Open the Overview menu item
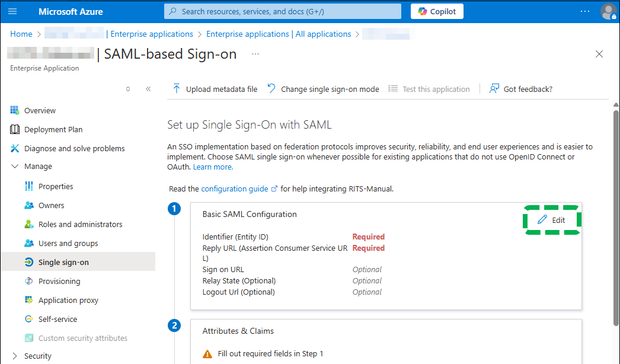This screenshot has height=364, width=620. click(40, 110)
